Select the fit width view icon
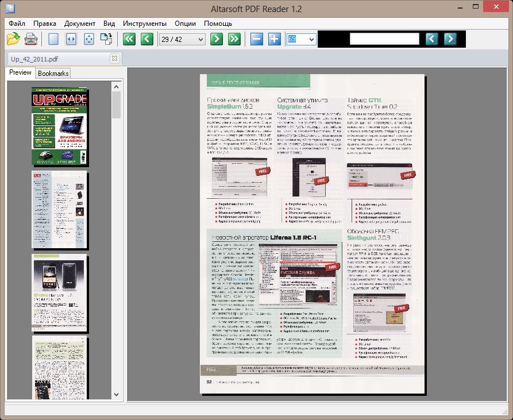This screenshot has height=420, width=513. pos(71,39)
